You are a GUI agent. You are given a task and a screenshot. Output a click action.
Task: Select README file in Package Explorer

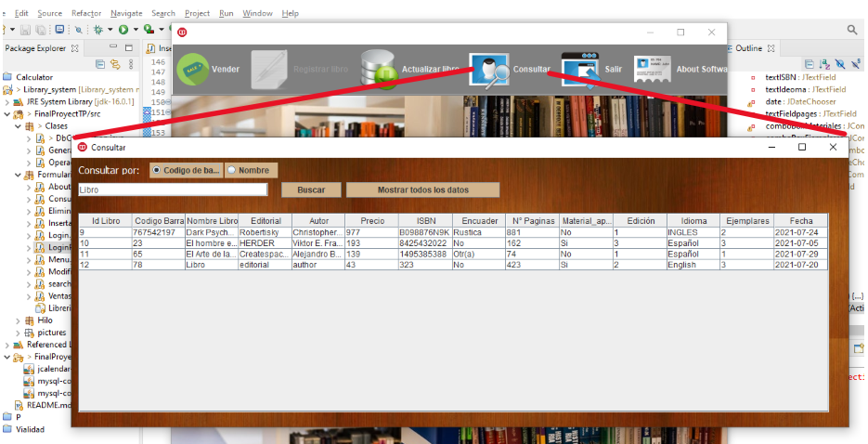coord(48,405)
